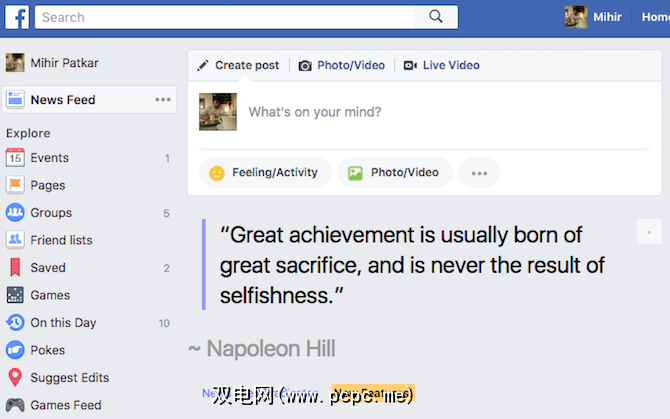Focus the Search input field
670x419 pixels.
click(224, 17)
